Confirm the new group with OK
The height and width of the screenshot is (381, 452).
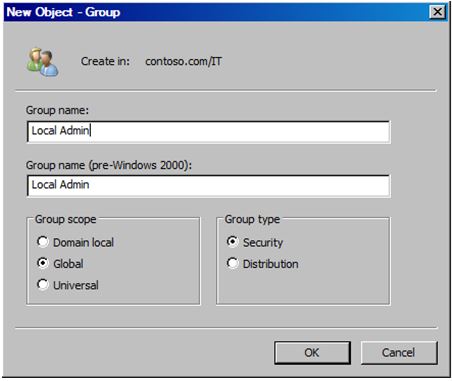tap(312, 353)
